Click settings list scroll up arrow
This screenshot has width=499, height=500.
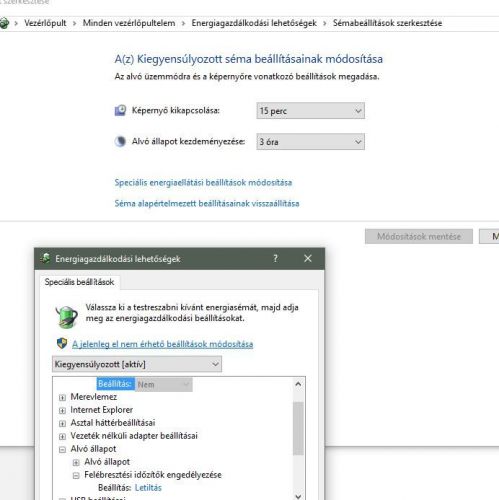tap(298, 384)
